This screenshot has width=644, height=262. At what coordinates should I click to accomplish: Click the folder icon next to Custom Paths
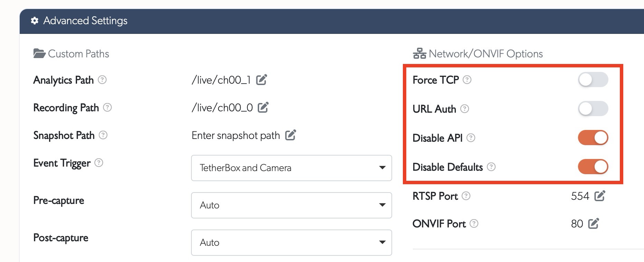(x=39, y=53)
